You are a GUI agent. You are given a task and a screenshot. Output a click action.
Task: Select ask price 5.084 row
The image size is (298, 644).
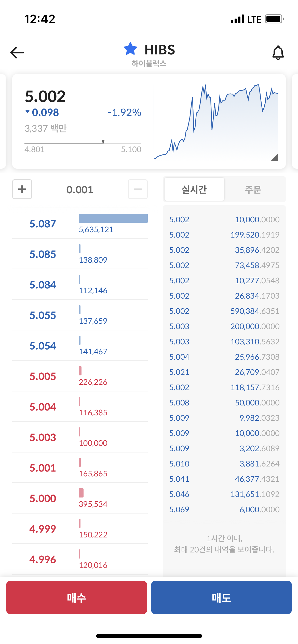[x=80, y=285]
